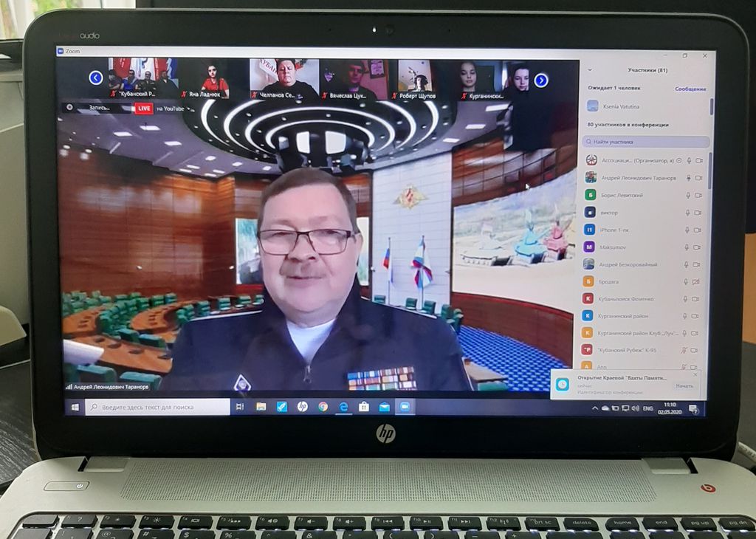756x539 pixels.
Task: Open the 'на YouTube' live stream dropdown
Action: (x=173, y=109)
